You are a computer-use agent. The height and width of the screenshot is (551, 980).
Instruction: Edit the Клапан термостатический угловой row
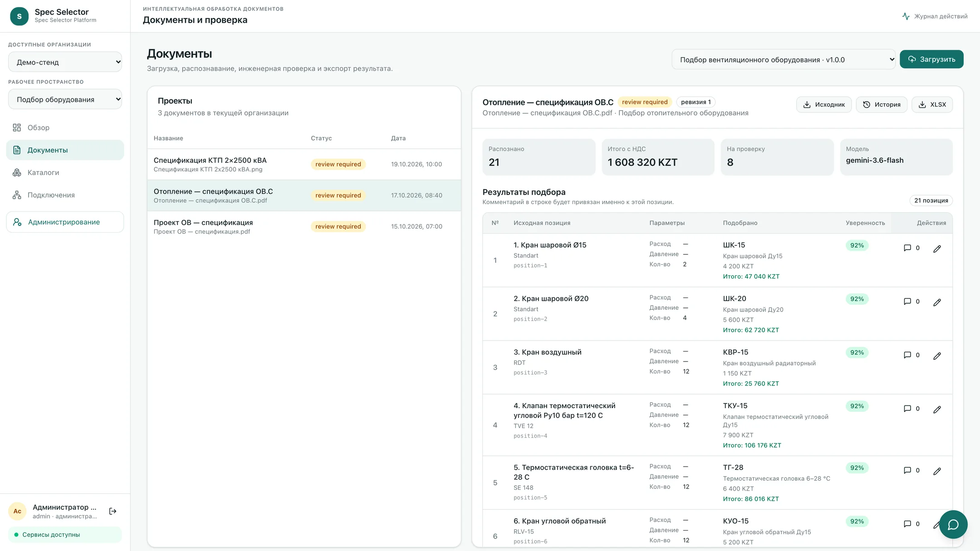click(x=937, y=409)
